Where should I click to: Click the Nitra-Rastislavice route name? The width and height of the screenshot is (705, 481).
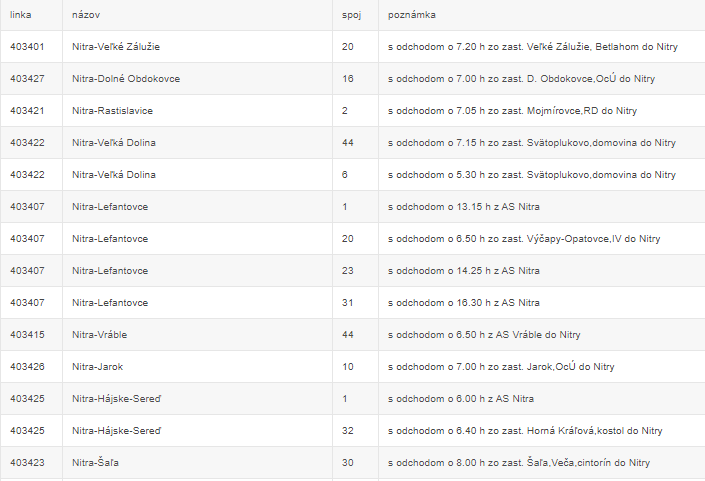click(112, 111)
